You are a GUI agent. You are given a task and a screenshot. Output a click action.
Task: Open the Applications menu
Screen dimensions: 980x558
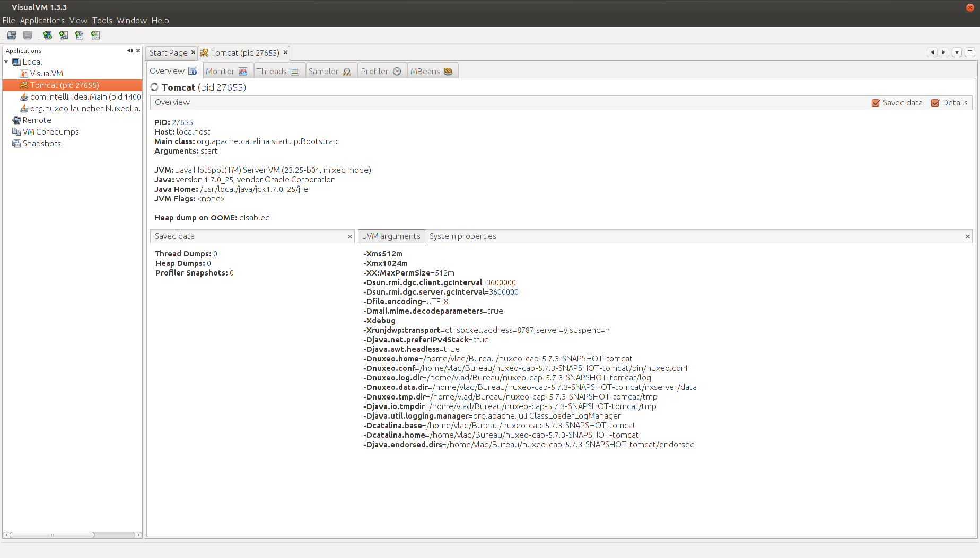point(42,21)
